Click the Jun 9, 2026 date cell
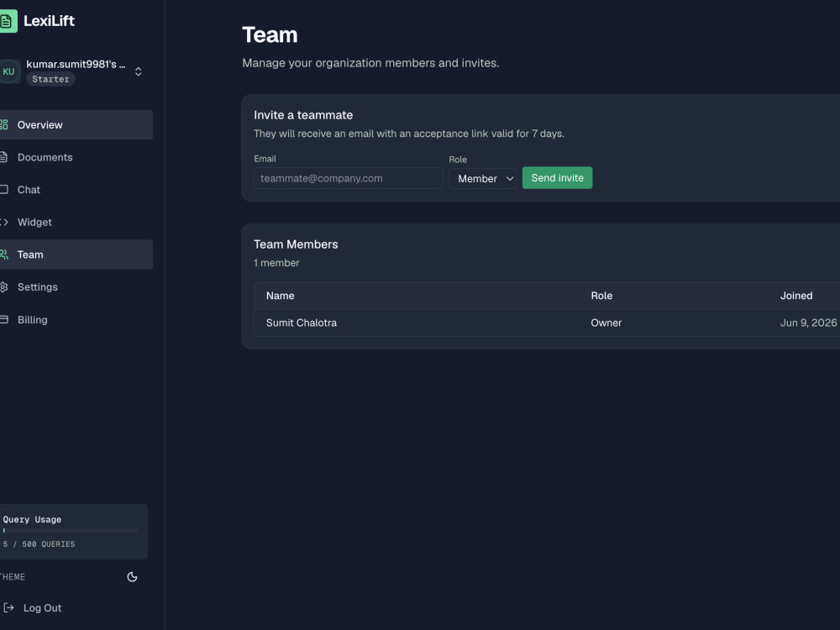The height and width of the screenshot is (630, 840). point(808,323)
